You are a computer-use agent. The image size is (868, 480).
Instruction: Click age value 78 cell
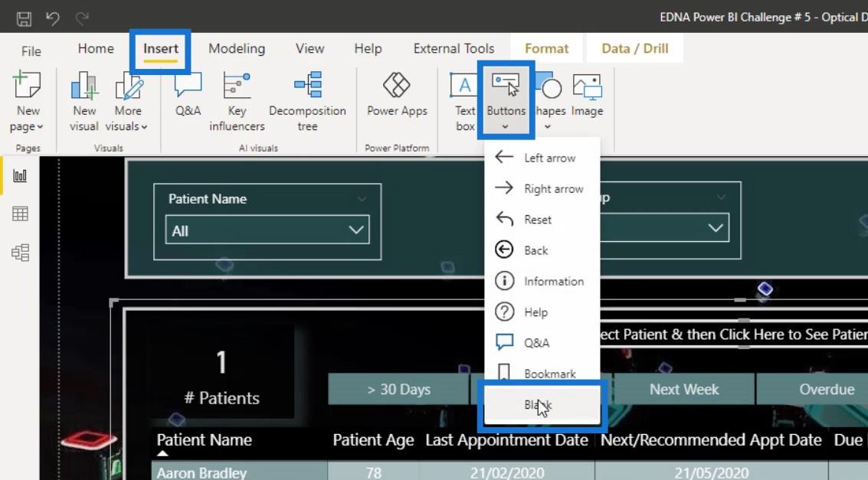[374, 473]
